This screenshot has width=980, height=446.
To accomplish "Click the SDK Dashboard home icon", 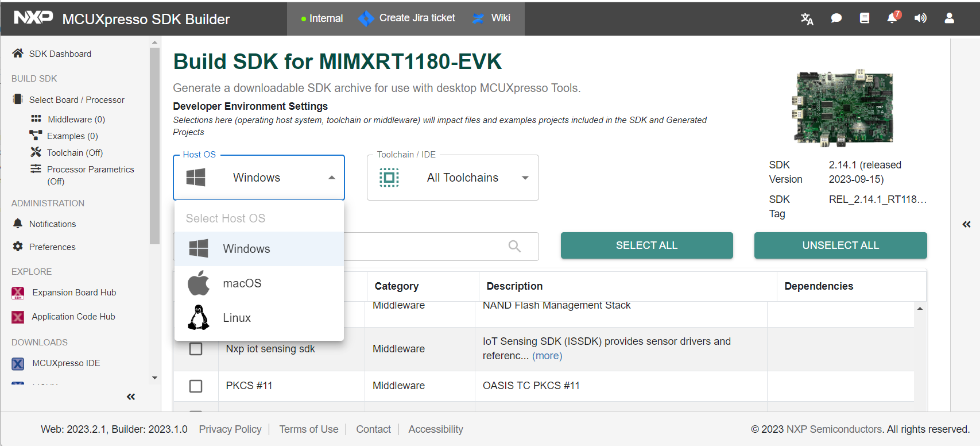I will (18, 53).
